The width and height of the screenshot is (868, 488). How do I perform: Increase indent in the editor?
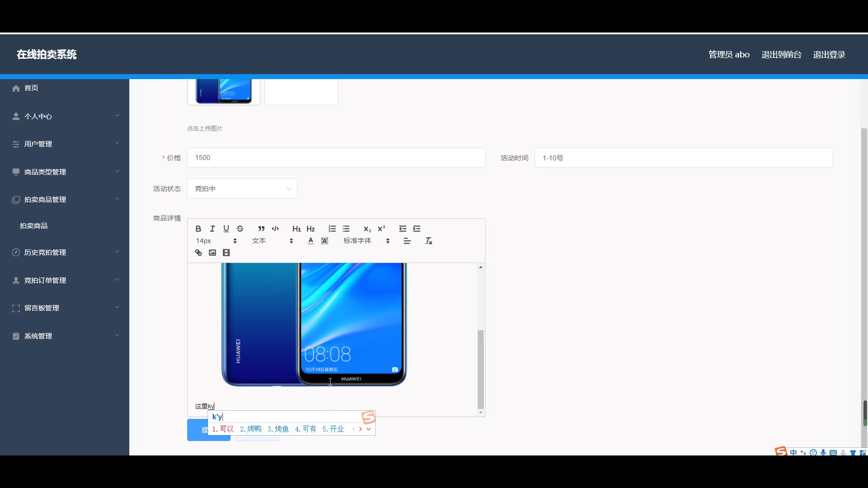[416, 229]
